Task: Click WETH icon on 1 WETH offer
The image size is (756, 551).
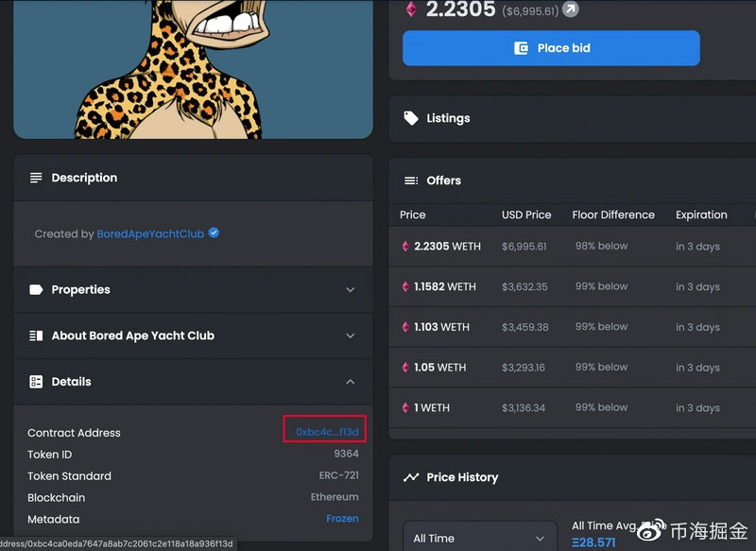Action: click(x=405, y=408)
